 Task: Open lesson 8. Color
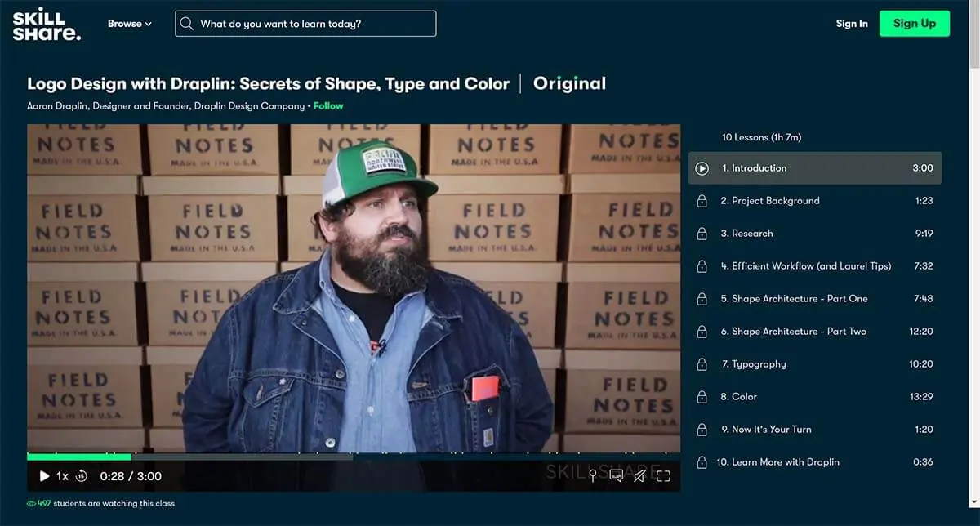click(815, 397)
